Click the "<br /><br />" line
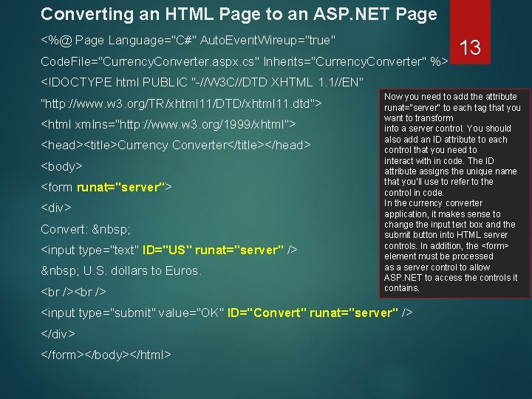The image size is (532, 399). point(73,292)
